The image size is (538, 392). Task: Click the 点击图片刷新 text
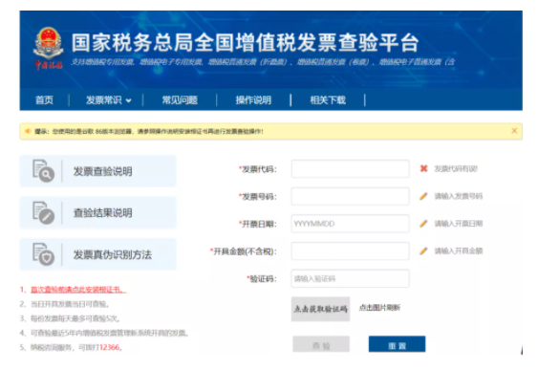click(379, 308)
